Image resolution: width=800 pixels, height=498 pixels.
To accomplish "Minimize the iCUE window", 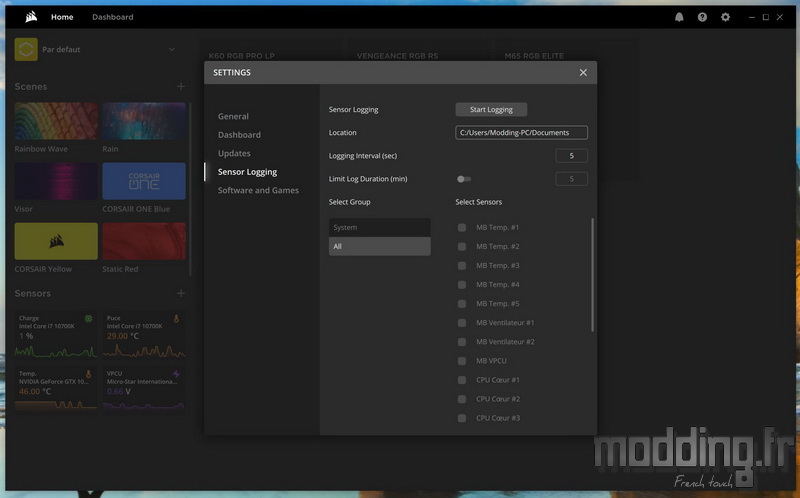I will tap(752, 17).
